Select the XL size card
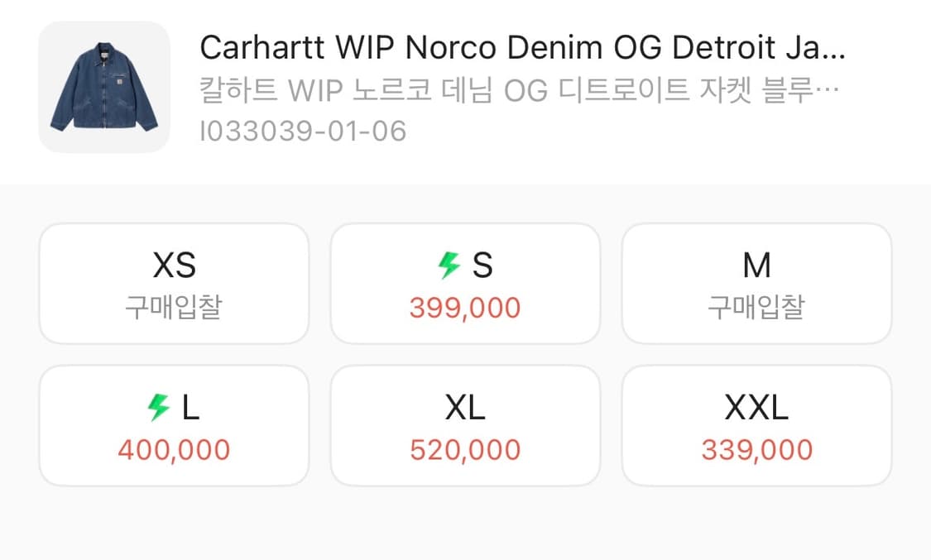This screenshot has width=931, height=560. [x=465, y=426]
